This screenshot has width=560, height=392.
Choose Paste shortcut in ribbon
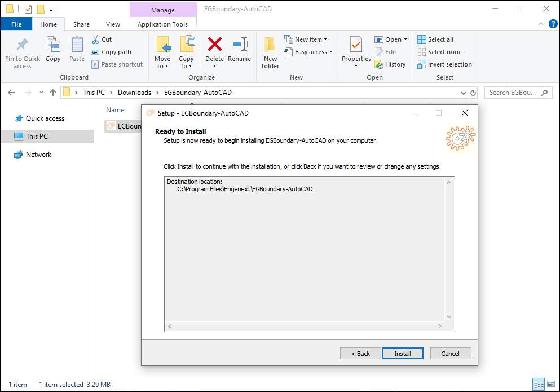(117, 65)
